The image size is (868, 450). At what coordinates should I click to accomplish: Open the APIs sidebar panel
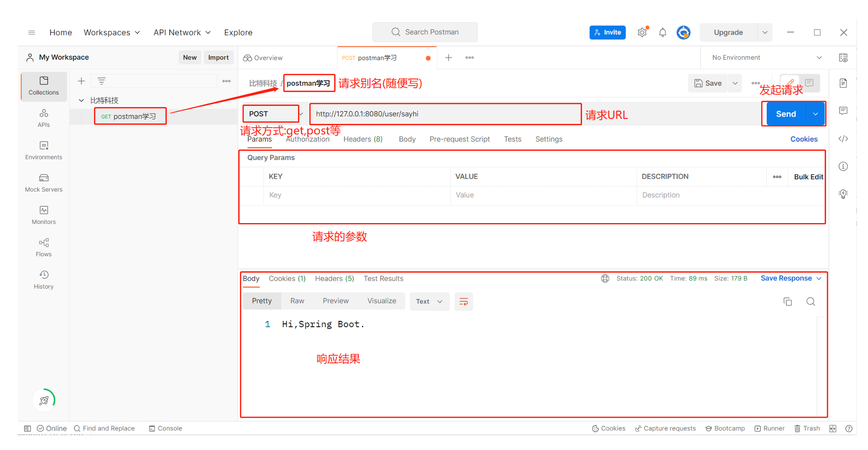pos(44,118)
